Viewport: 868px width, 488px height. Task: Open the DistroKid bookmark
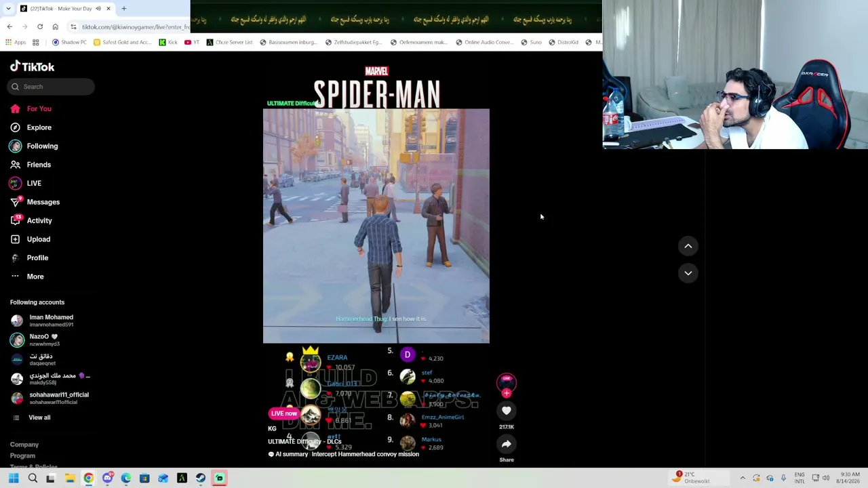[563, 42]
